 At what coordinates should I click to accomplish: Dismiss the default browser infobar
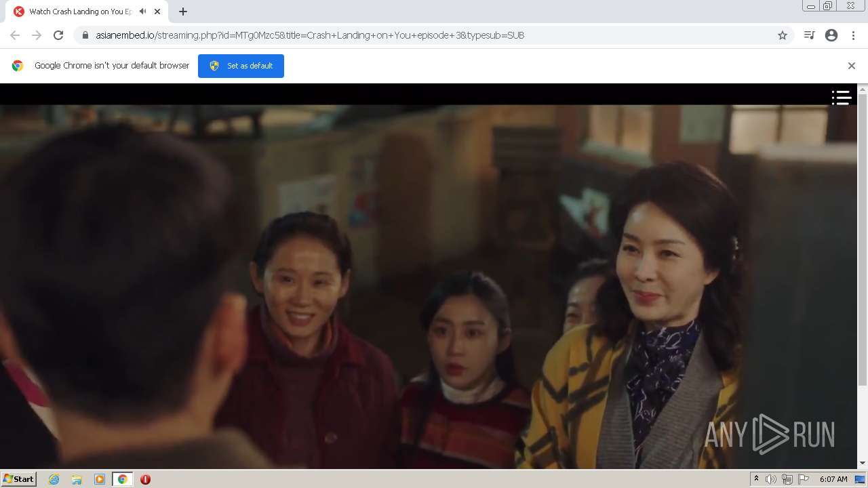(x=852, y=66)
